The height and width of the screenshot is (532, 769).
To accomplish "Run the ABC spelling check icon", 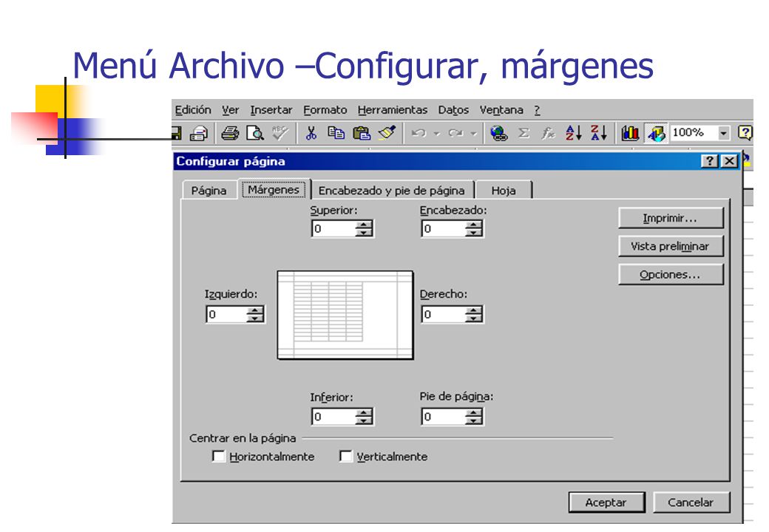I will click(280, 133).
